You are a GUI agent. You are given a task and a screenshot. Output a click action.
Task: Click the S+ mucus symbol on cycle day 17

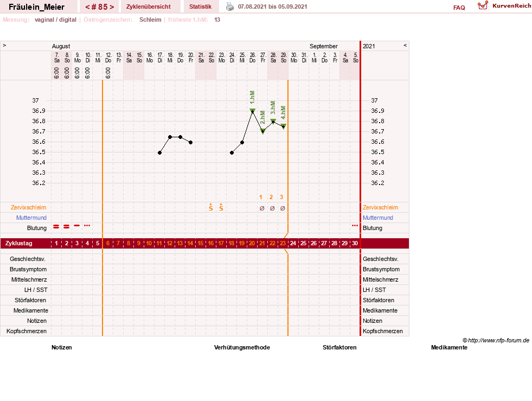click(x=221, y=207)
